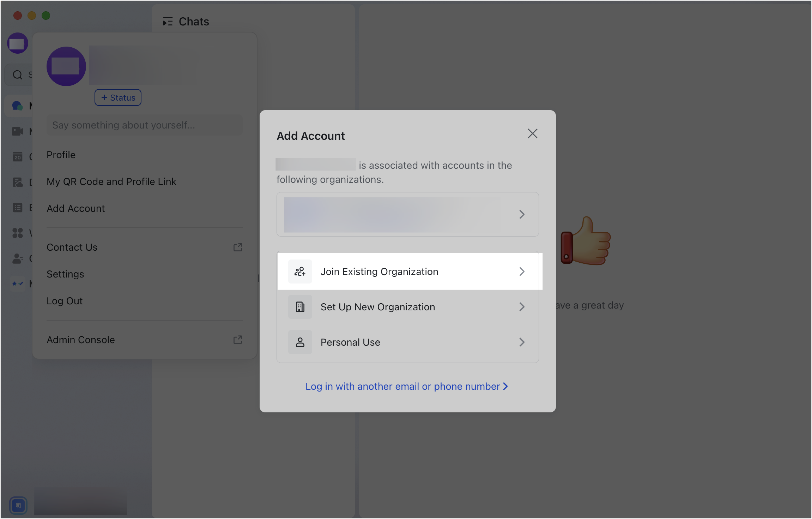Open the Messenger chat icon in the sidebar

pos(18,105)
